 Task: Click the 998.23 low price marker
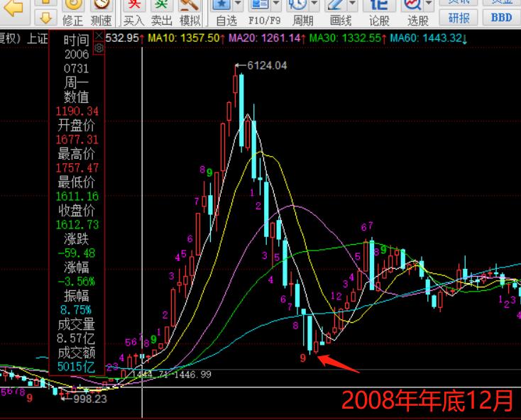(x=90, y=399)
